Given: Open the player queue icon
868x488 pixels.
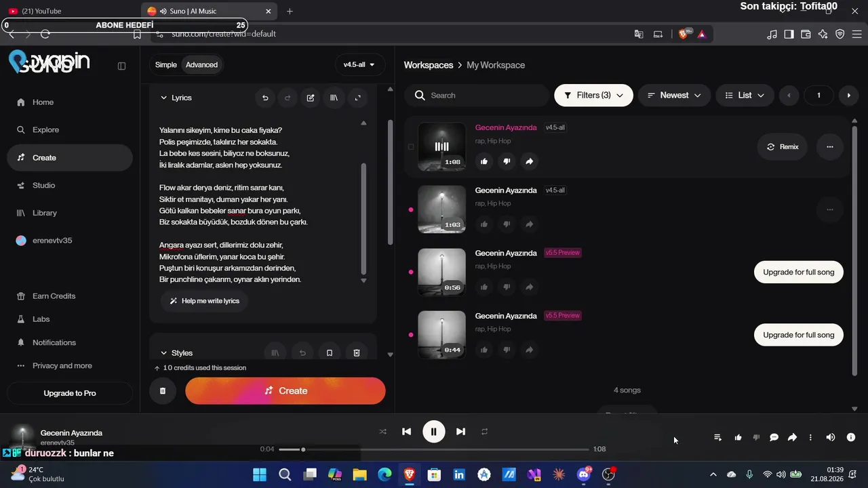Looking at the screenshot, I should pos(717,437).
